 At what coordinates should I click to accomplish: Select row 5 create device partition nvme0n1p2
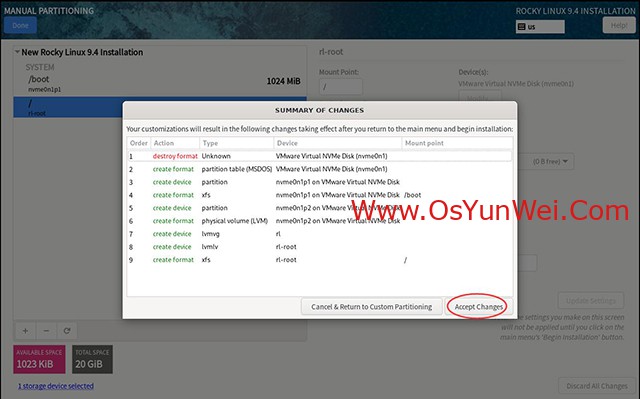point(320,208)
